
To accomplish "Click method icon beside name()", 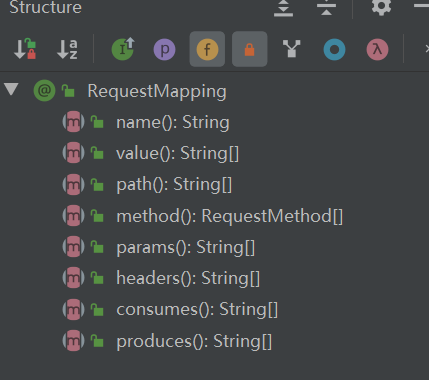I will pos(73,122).
